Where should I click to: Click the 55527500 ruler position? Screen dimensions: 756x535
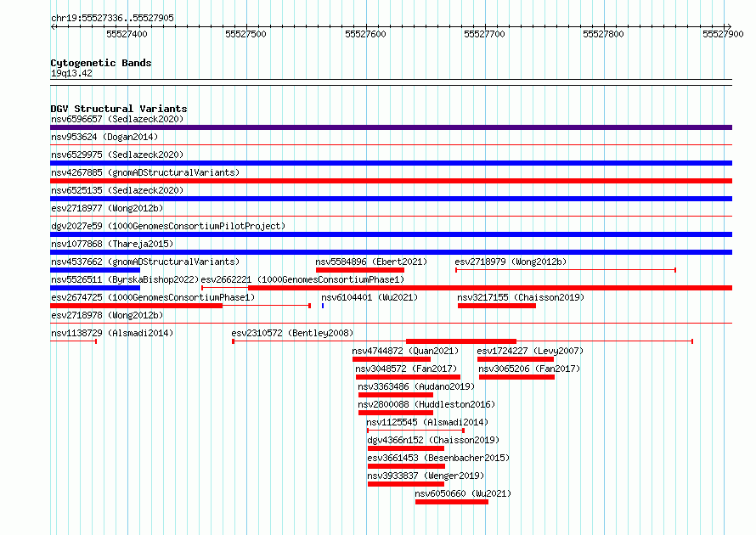pyautogui.click(x=245, y=34)
